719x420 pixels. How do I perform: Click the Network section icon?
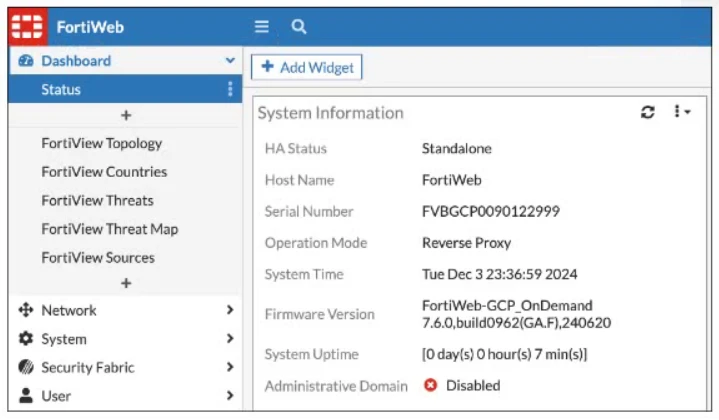(x=27, y=310)
